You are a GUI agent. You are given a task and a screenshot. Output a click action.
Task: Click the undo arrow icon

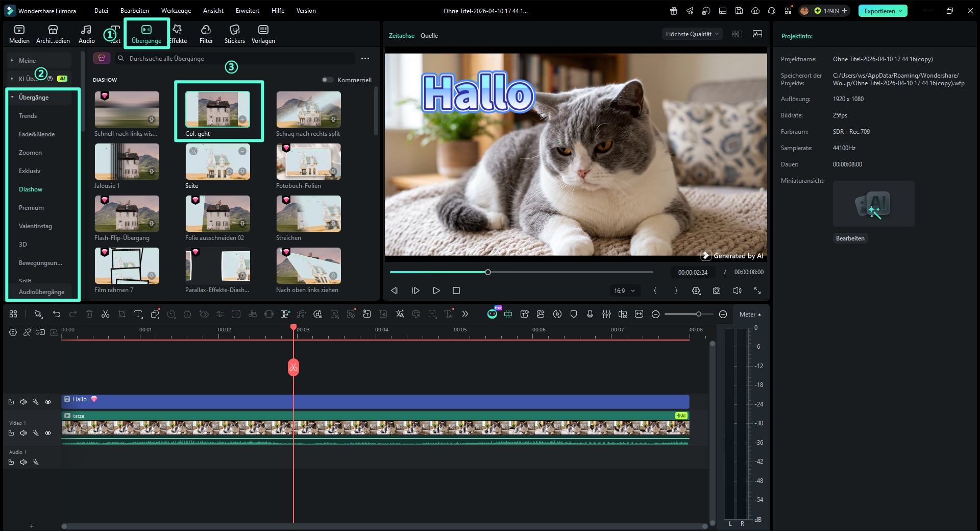pos(57,314)
